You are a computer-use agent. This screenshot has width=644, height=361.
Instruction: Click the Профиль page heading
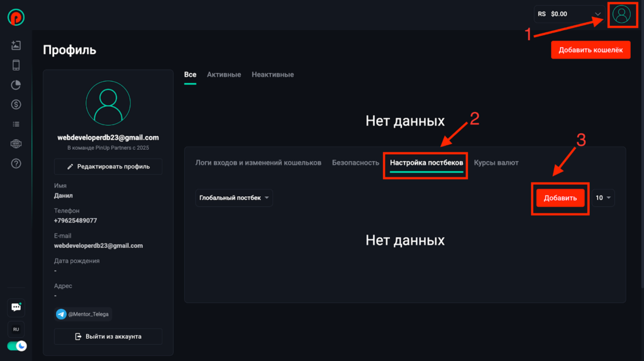tap(69, 50)
